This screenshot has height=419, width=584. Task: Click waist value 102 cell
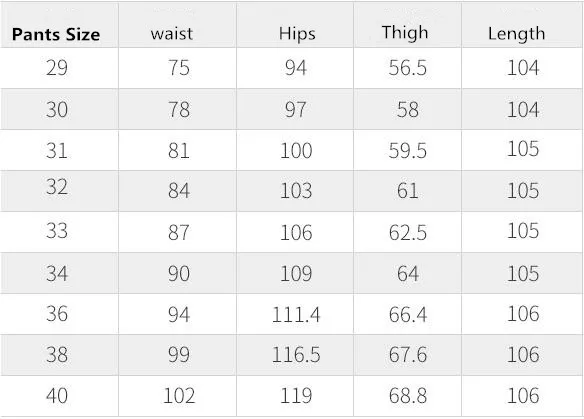point(179,395)
